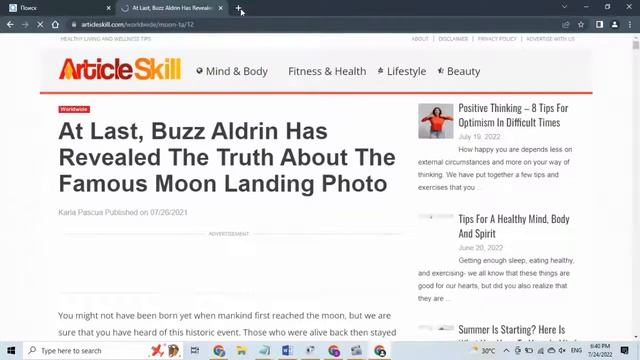Viewport: 640px width, 360px height.
Task: Open the Privacy Policy link
Action: [x=497, y=39]
